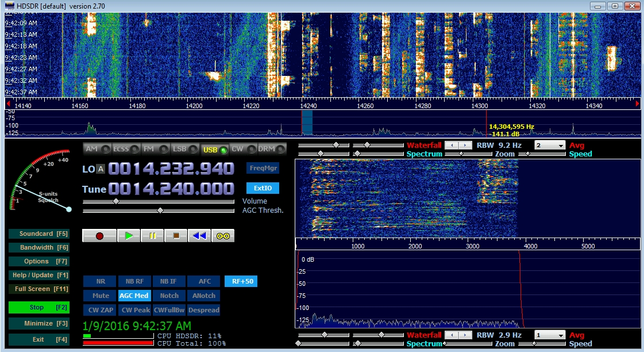Open the FreqMgr frequency manager

[x=263, y=168]
